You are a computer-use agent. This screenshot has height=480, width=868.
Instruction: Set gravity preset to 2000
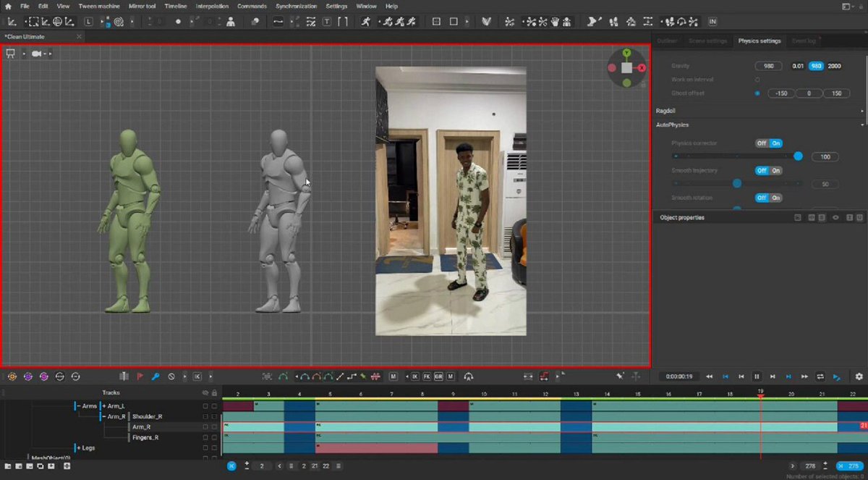click(x=834, y=66)
